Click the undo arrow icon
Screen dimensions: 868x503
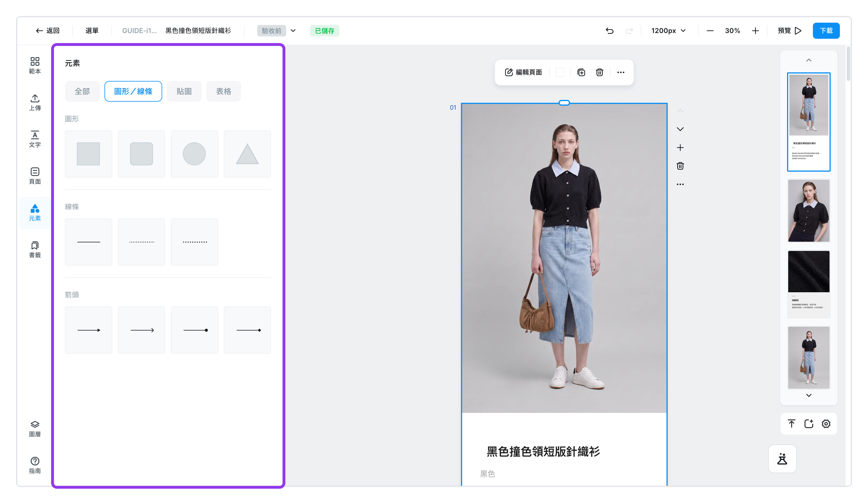coord(609,31)
